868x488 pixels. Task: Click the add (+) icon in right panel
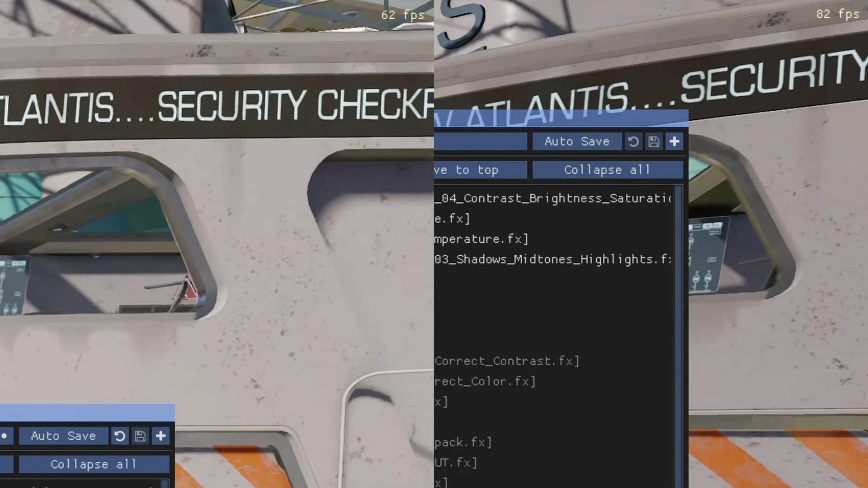[x=674, y=141]
